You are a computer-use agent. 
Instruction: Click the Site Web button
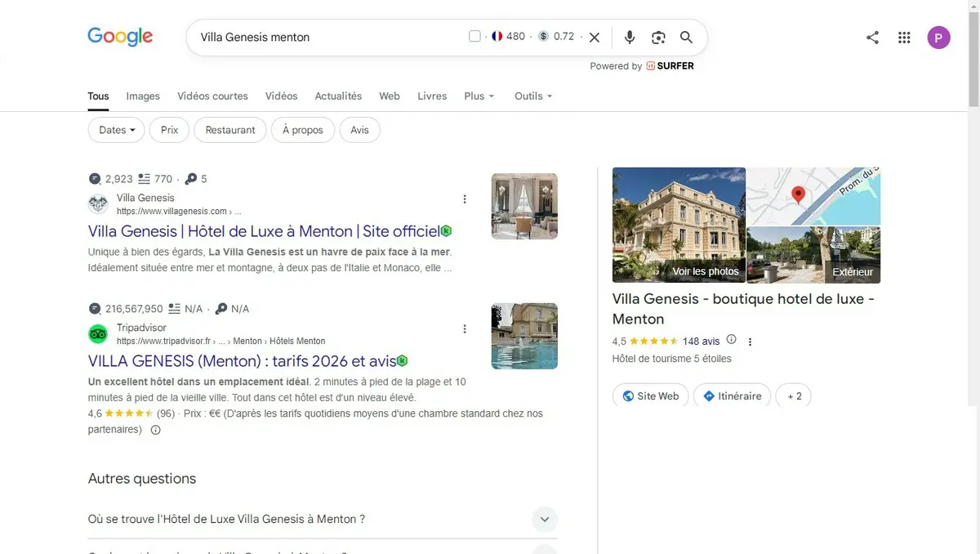coord(651,396)
